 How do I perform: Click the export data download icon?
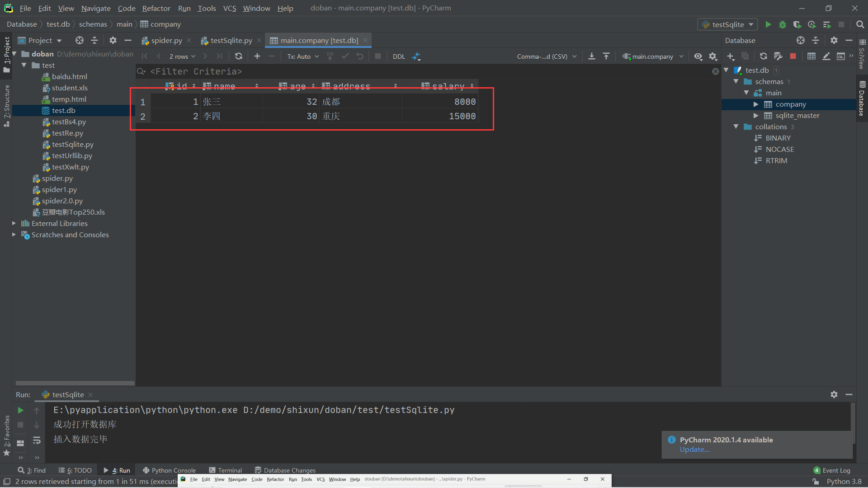591,56
